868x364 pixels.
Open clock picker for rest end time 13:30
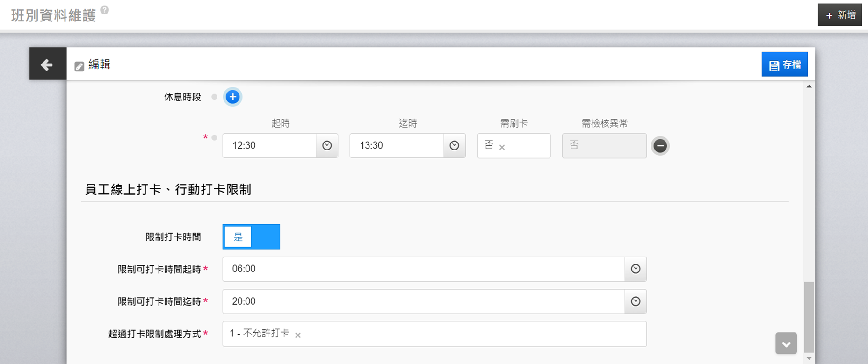[x=454, y=146]
